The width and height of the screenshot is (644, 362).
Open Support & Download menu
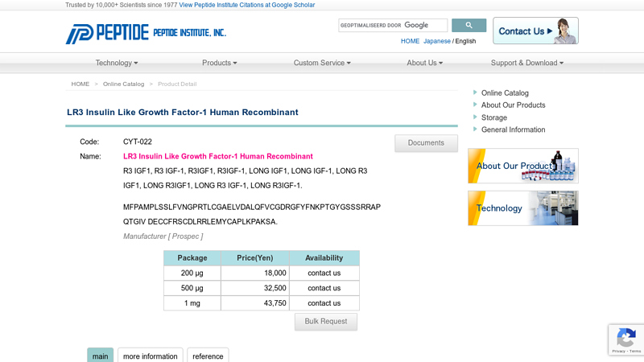click(x=526, y=63)
